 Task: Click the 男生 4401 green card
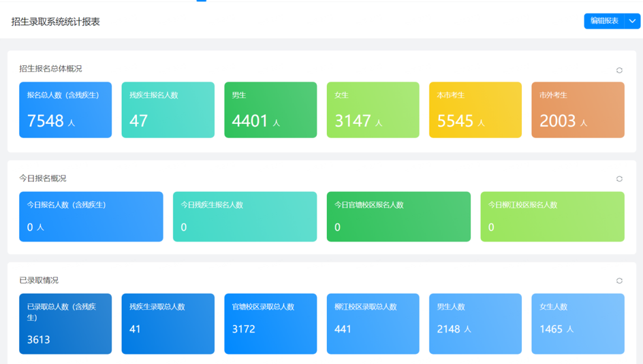270,110
